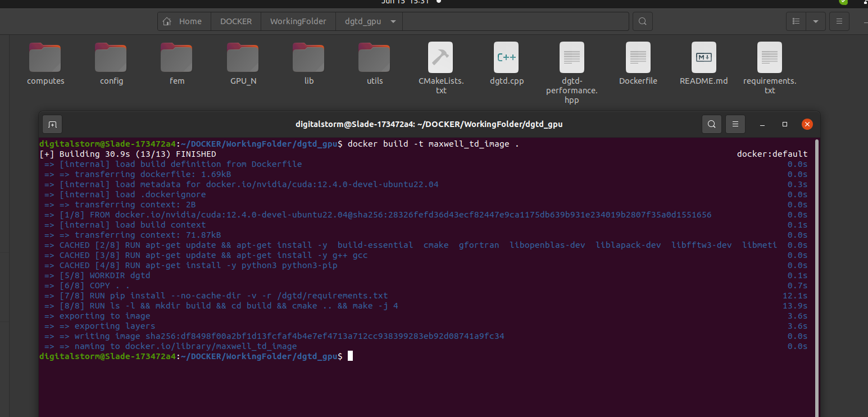This screenshot has height=417, width=868.
Task: Close the terminal window
Action: [807, 124]
